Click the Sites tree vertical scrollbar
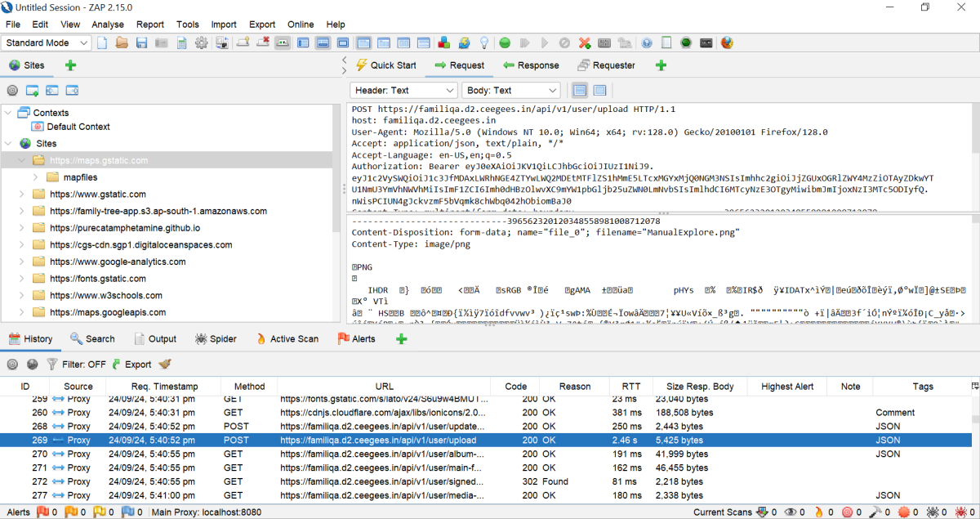This screenshot has height=519, width=980. pos(336,169)
